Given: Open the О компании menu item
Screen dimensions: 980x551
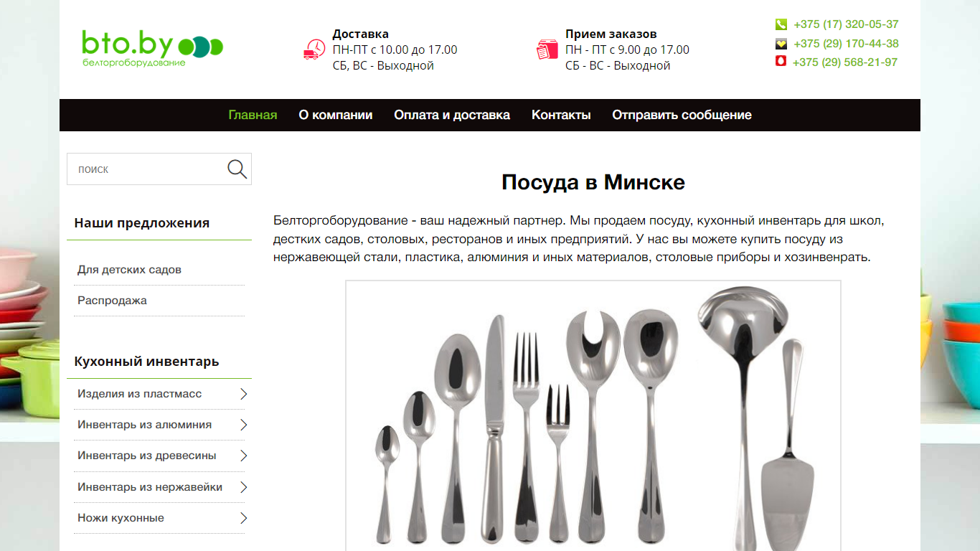Looking at the screenshot, I should [x=336, y=115].
